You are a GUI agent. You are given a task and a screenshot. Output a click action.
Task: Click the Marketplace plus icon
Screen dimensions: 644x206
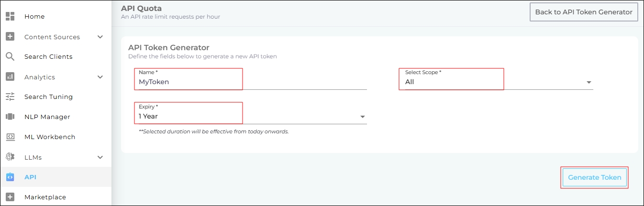click(10, 197)
